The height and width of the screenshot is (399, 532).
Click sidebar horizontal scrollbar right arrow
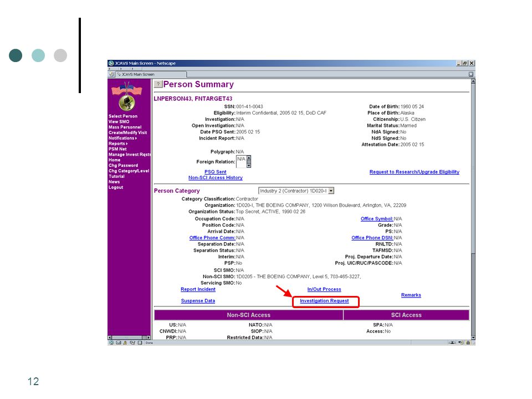(x=149, y=337)
